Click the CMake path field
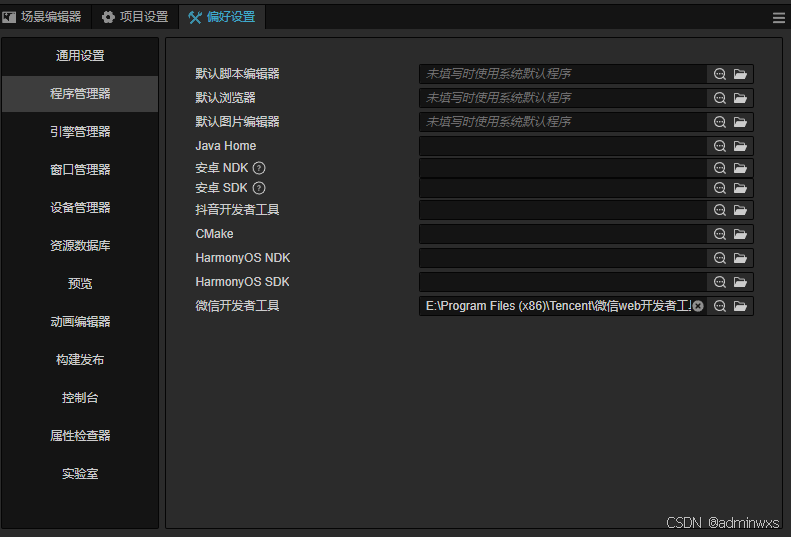The image size is (791, 537). [x=562, y=234]
